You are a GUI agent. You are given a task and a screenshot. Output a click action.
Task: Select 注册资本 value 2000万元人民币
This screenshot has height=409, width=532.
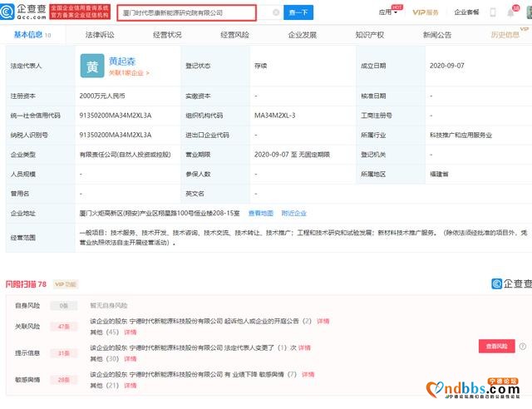click(102, 96)
